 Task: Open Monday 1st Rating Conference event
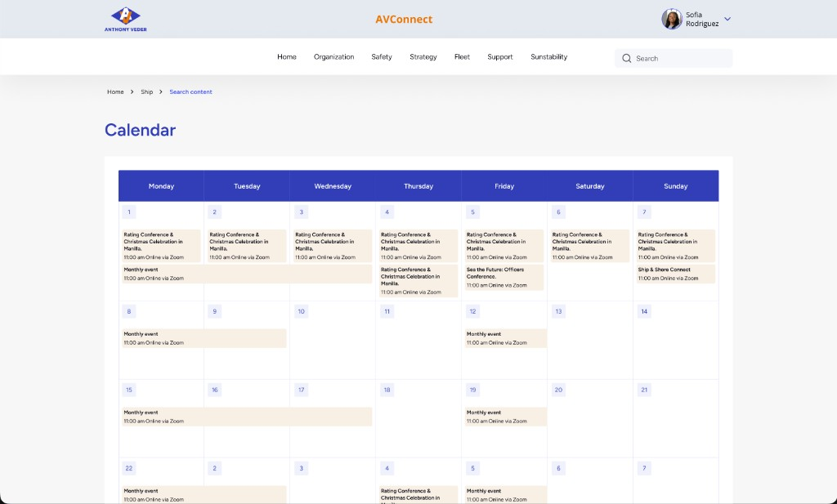[x=161, y=246]
